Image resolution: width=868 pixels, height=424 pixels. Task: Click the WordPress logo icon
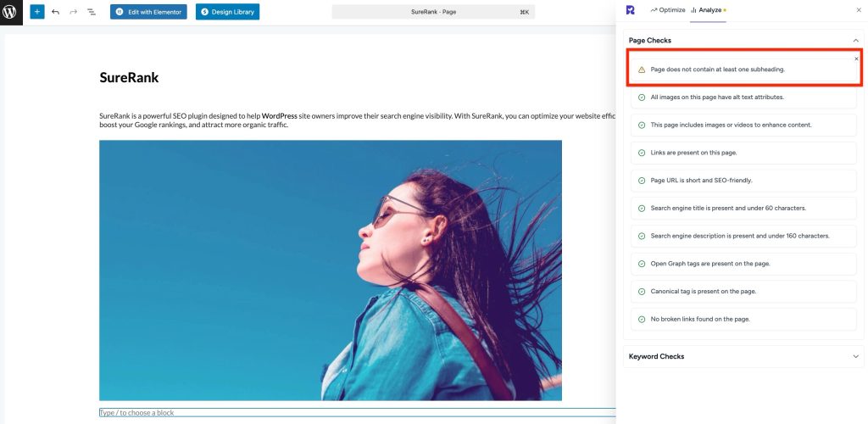pyautogui.click(x=11, y=12)
